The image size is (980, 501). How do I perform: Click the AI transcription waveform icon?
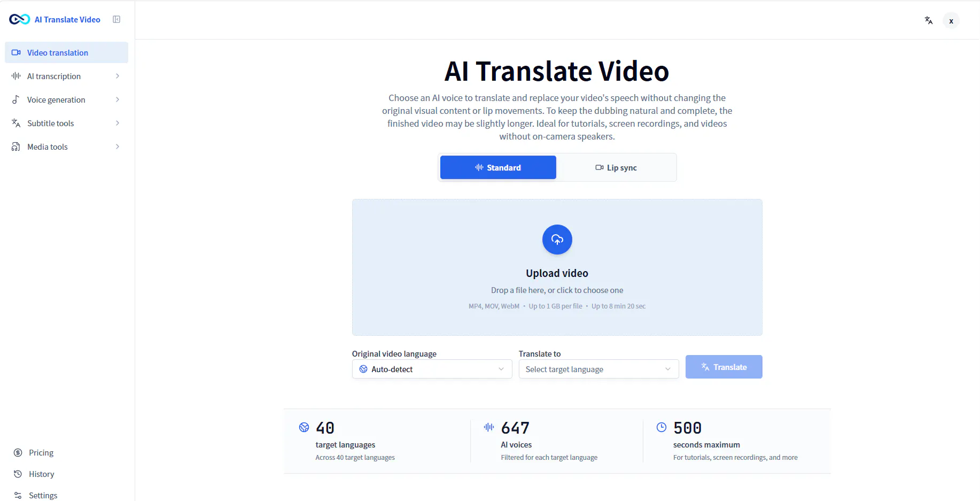tap(16, 76)
